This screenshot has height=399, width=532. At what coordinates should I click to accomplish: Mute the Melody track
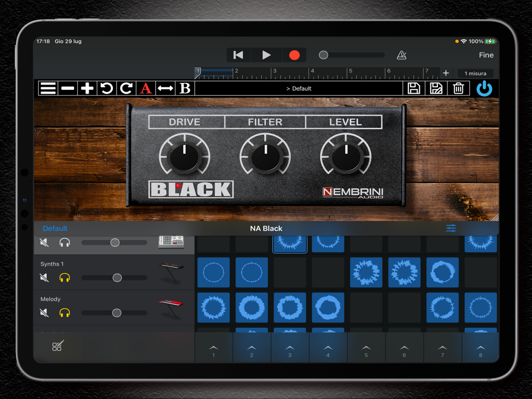(44, 312)
